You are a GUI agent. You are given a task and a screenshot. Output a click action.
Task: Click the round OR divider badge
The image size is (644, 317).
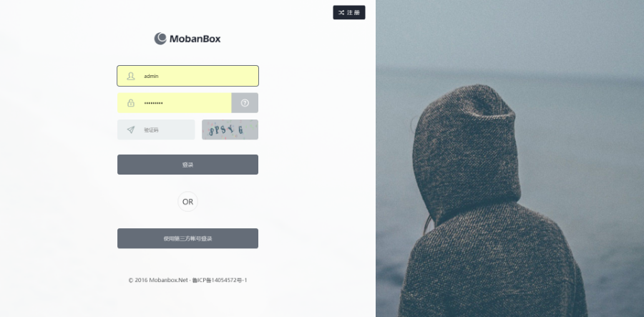pos(187,202)
